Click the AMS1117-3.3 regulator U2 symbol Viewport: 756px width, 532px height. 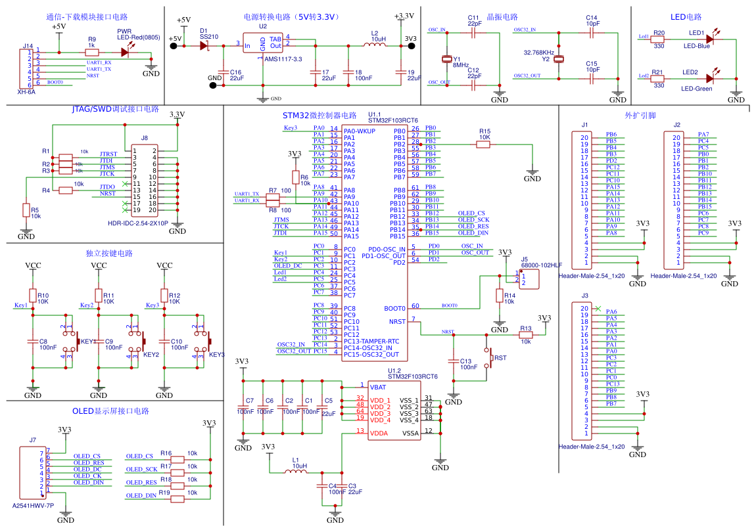[x=263, y=44]
